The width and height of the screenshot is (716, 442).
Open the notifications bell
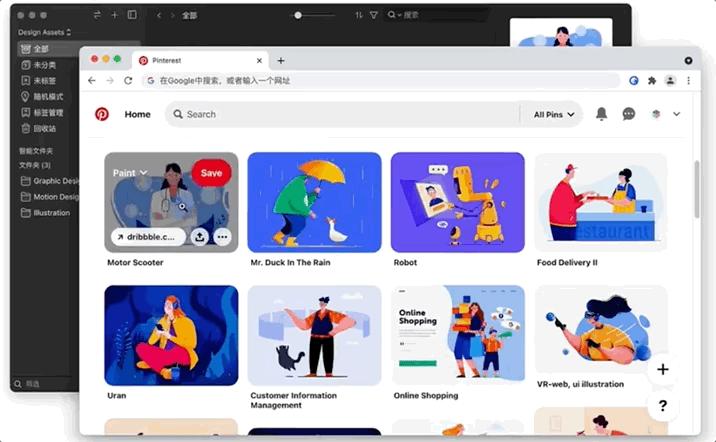[x=601, y=114]
